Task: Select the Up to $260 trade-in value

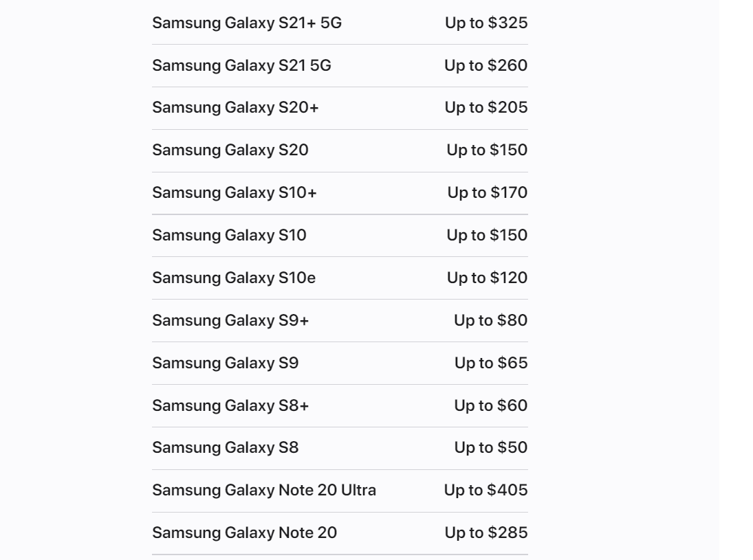Action: pos(485,66)
